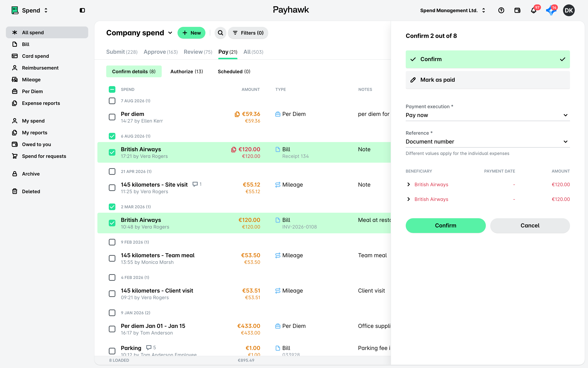The width and height of the screenshot is (588, 368).
Task: Open the DK user avatar
Action: (569, 10)
